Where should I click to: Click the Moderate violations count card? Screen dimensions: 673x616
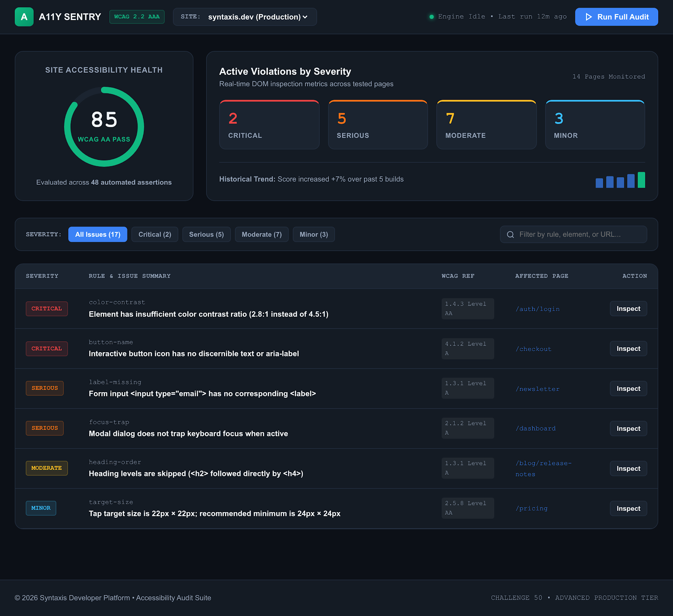(486, 125)
